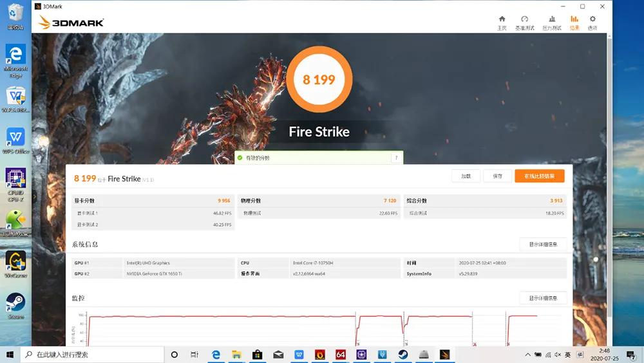Screen dimensions: 644x363
Task: Click the 综合分数 combined score row
Action: pos(485,200)
